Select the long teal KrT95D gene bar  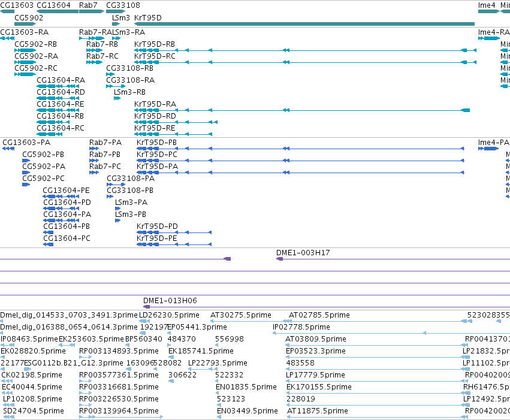(x=304, y=24)
